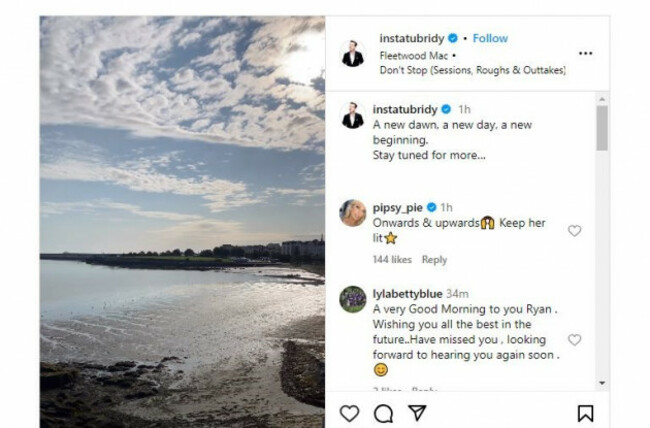The image size is (650, 428).
Task: Like the post with the heart icon
Action: point(349,412)
